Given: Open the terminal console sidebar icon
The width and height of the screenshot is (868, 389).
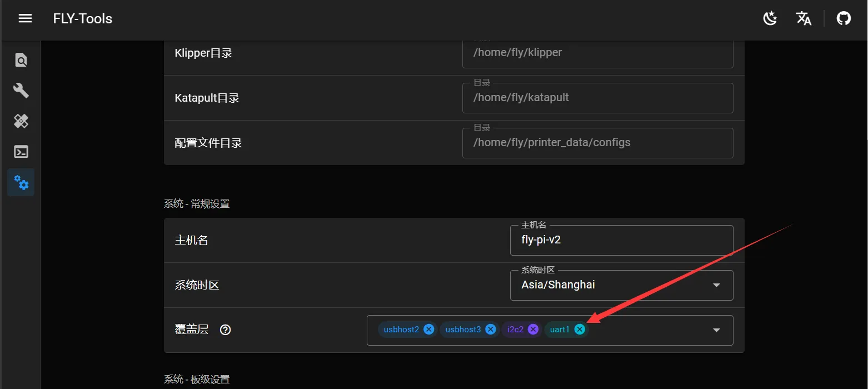Looking at the screenshot, I should 21,152.
